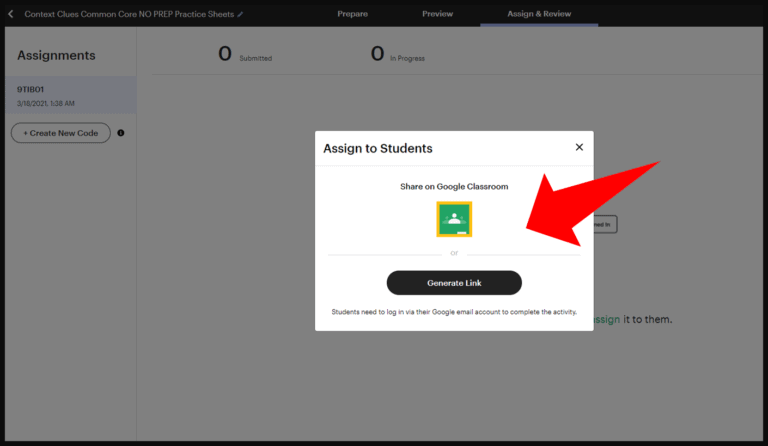Click the Assign to Students dialog title
This screenshot has width=768, height=446.
coord(378,148)
